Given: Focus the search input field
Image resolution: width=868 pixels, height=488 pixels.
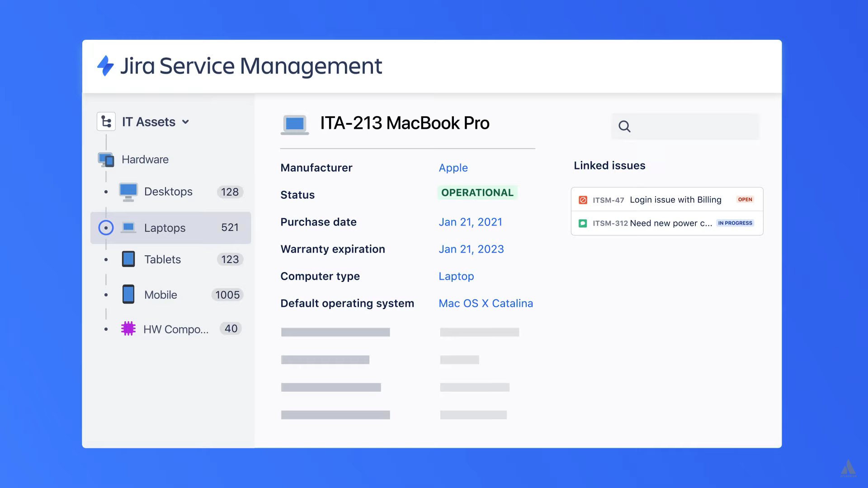Looking at the screenshot, I should tap(685, 127).
